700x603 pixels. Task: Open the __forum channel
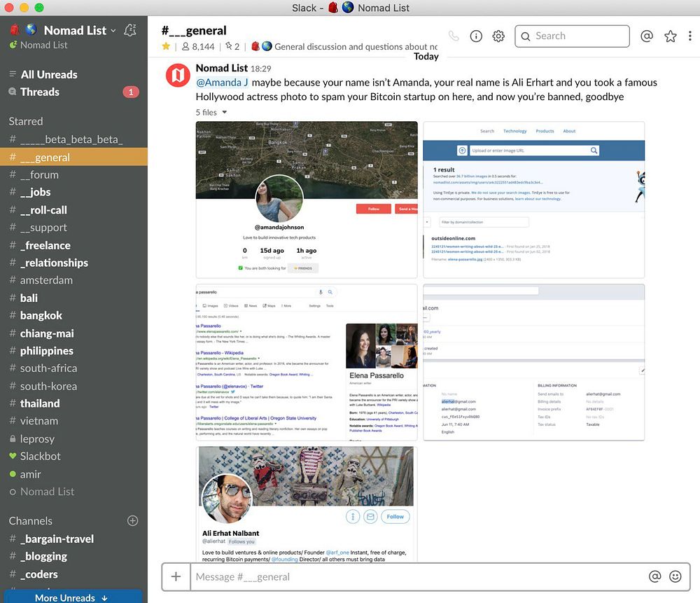coord(73,174)
